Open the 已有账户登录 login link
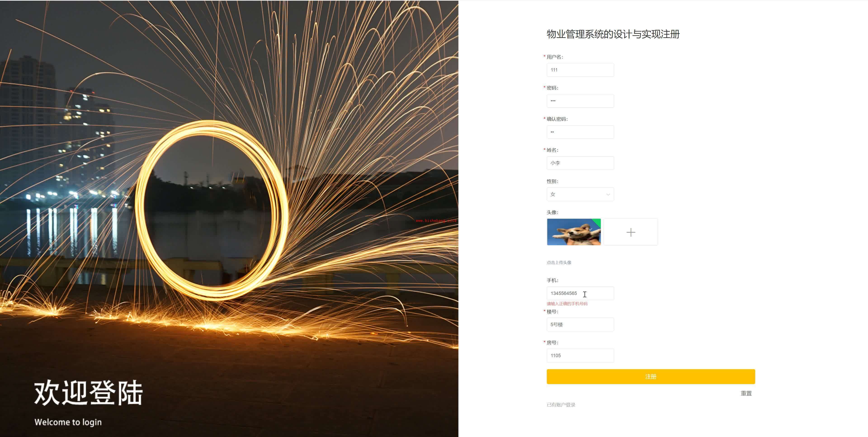 [561, 405]
